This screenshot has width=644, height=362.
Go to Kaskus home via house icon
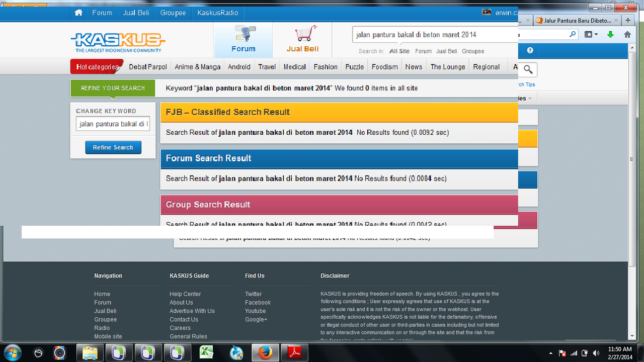point(78,13)
